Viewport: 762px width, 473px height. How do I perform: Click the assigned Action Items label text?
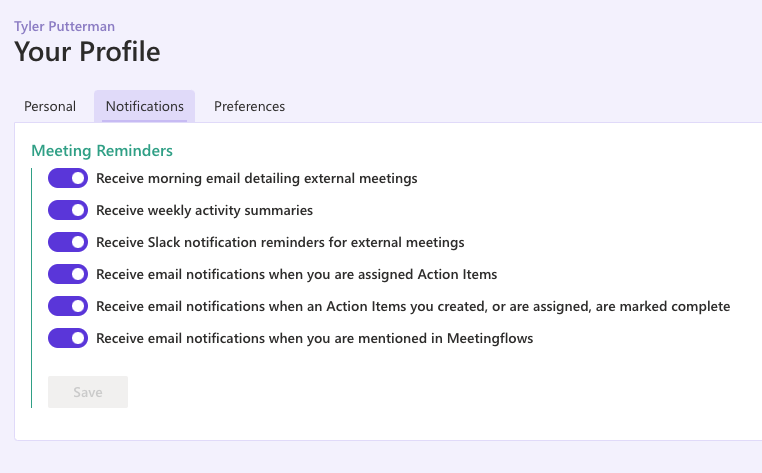[x=296, y=274]
